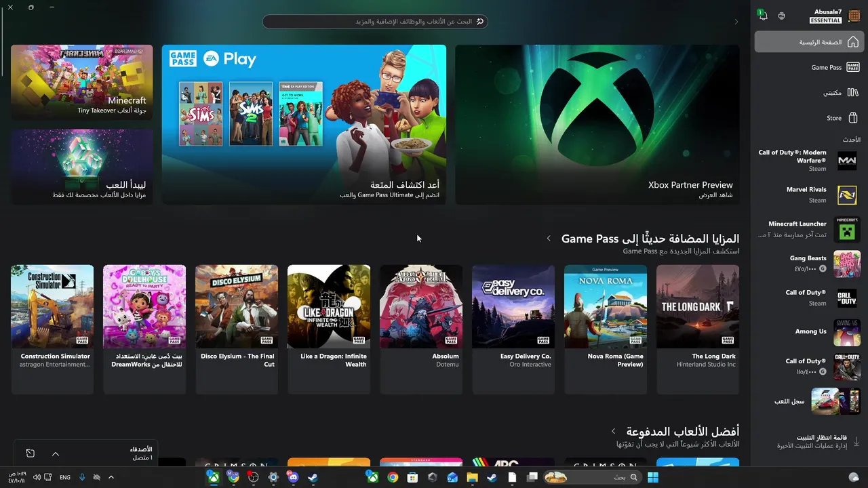Open the Game Pass sidebar tab
Screen dimensions: 868x488
808,67
